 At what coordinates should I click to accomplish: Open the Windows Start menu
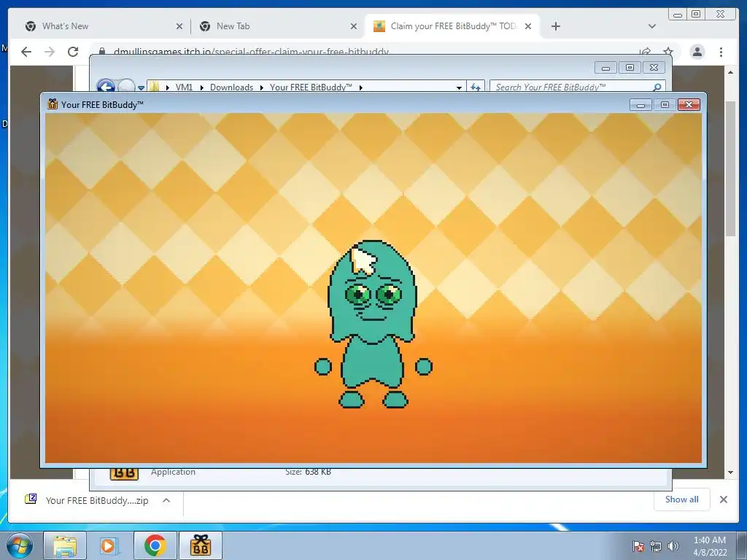point(20,545)
